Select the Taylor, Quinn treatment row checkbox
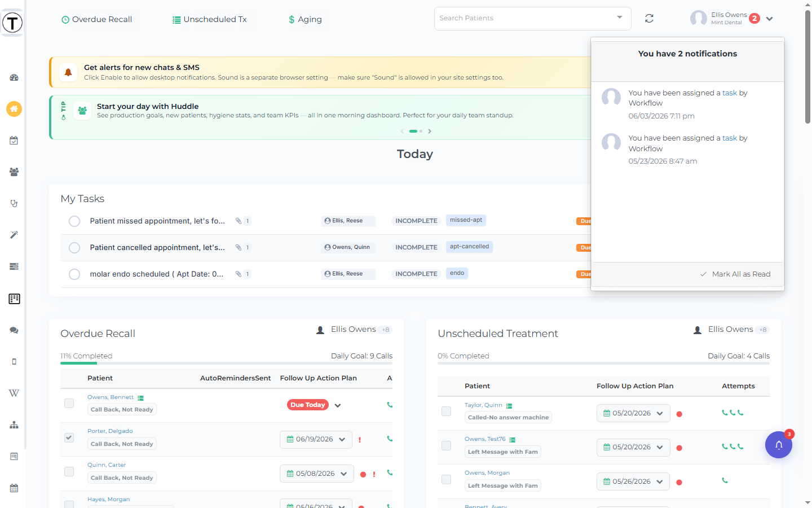The height and width of the screenshot is (508, 812). click(447, 411)
